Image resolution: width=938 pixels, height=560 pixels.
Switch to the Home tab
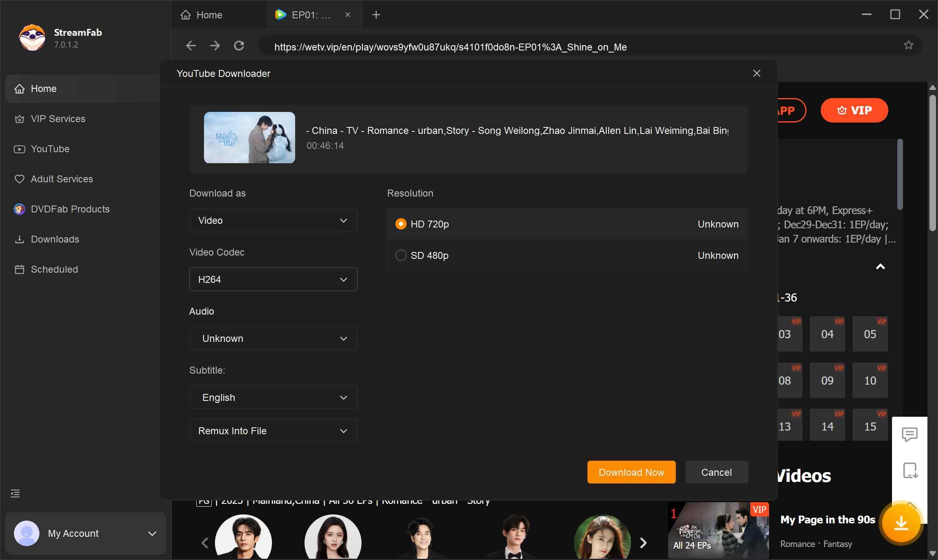pos(209,15)
